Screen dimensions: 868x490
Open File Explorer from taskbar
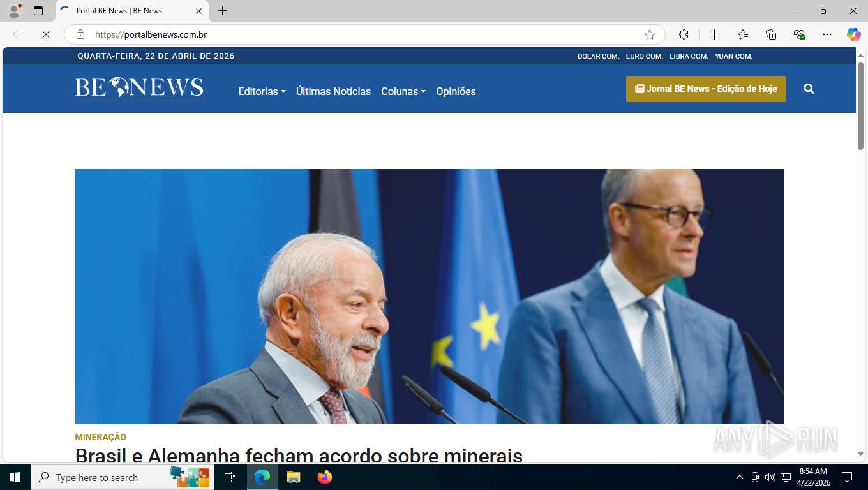(x=293, y=477)
